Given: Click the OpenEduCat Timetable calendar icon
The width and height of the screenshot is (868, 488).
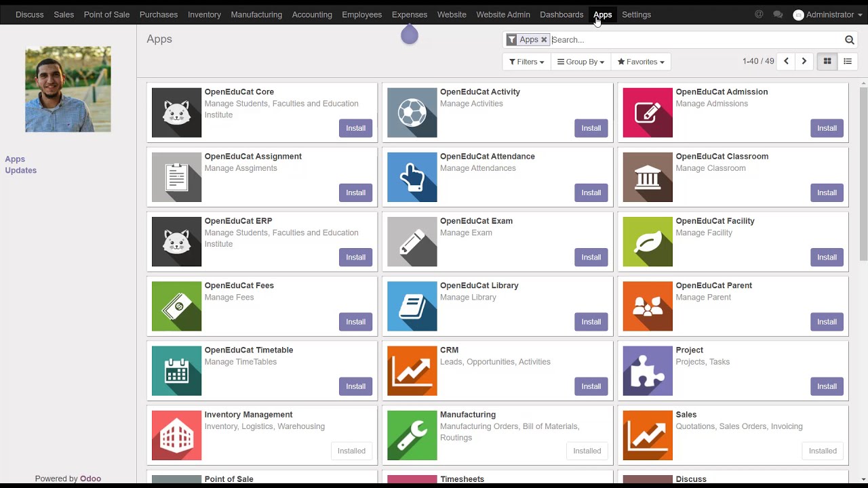Looking at the screenshot, I should [176, 371].
